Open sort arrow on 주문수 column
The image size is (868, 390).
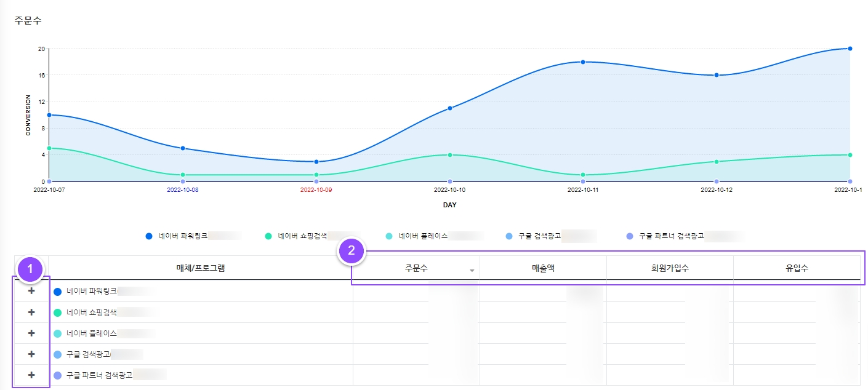tap(472, 271)
